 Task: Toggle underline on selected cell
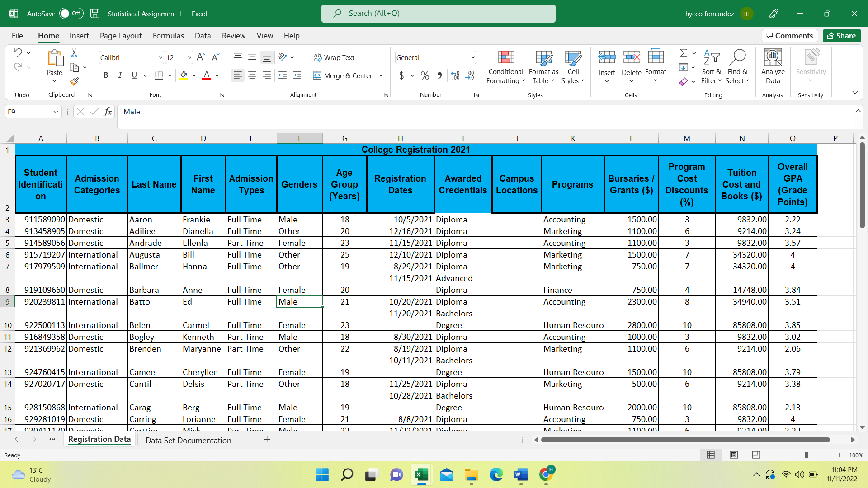134,75
